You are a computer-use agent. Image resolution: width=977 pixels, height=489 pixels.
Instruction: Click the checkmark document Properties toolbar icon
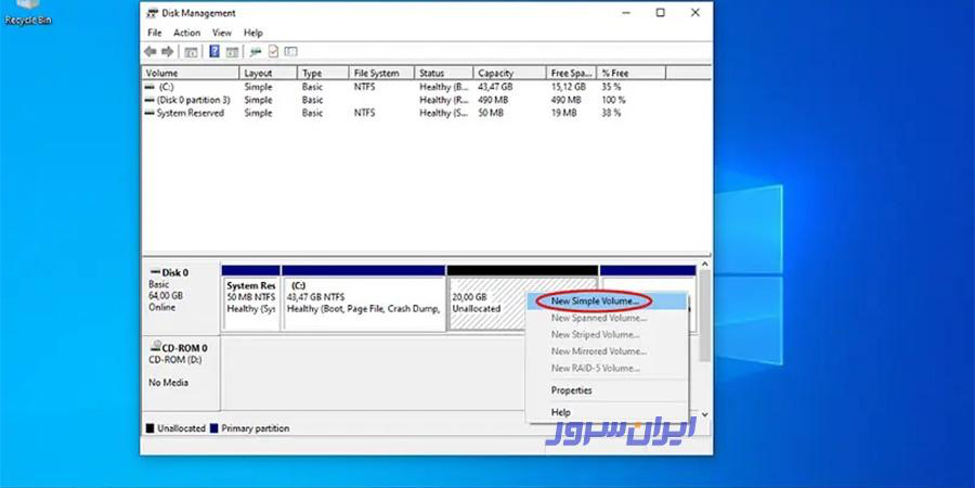click(x=273, y=51)
